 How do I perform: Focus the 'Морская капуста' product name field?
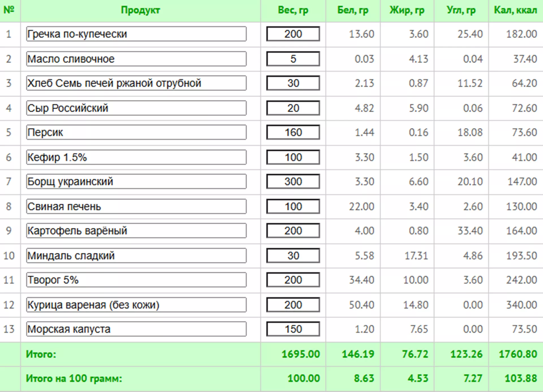(136, 329)
